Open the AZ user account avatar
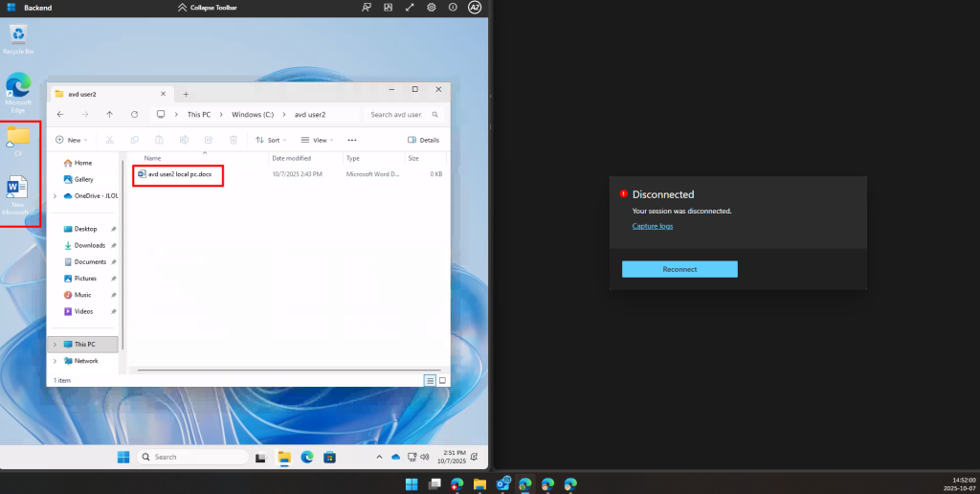The image size is (980, 494). pyautogui.click(x=475, y=8)
